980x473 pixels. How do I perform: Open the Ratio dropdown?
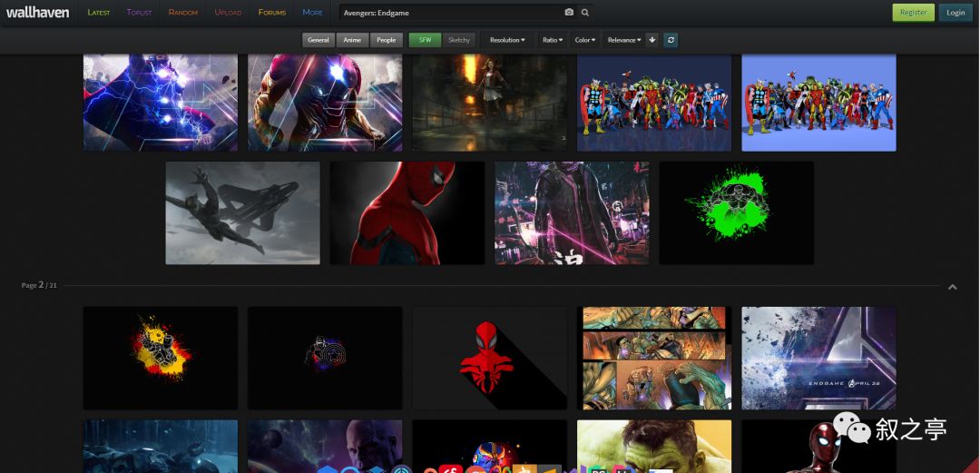click(x=553, y=40)
